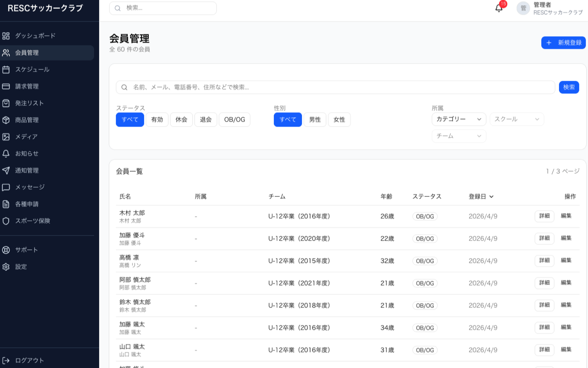The height and width of the screenshot is (368, 588).
Task: Click the image icon for メディア
Action: tap(6, 137)
